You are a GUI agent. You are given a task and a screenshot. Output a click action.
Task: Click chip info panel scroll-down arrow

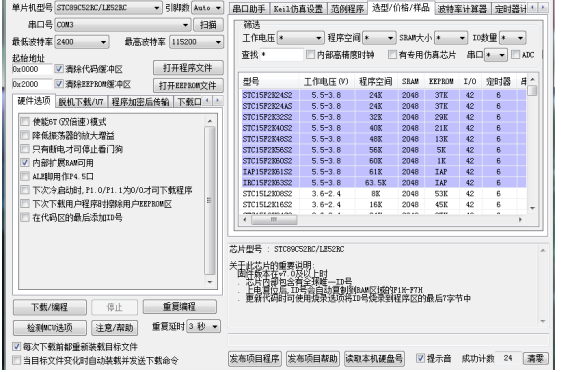tap(543, 321)
